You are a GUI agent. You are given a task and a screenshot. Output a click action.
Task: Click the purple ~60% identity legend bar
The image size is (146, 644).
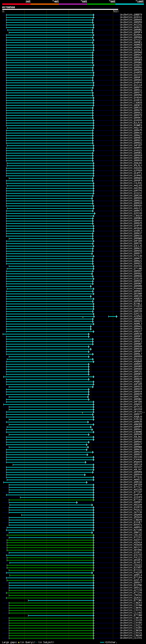73,4
